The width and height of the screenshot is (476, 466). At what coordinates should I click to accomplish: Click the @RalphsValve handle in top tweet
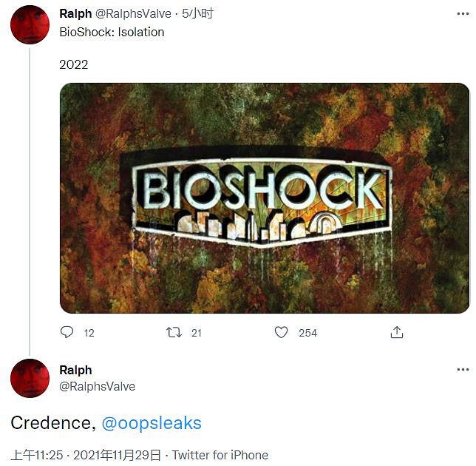tap(134, 13)
